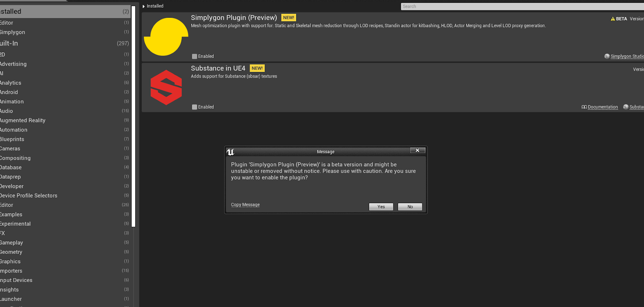Select the Analytics category

pos(65,83)
